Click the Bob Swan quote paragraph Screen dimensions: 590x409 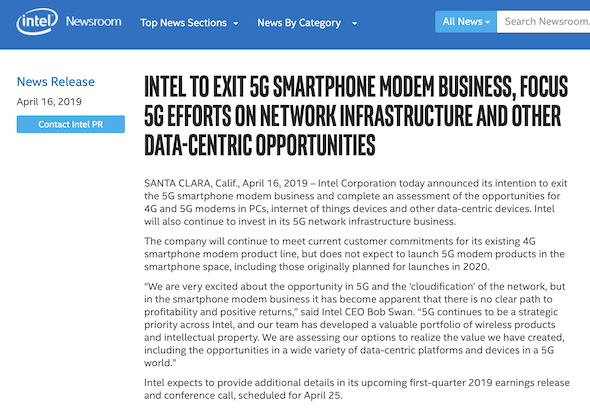[354, 325]
